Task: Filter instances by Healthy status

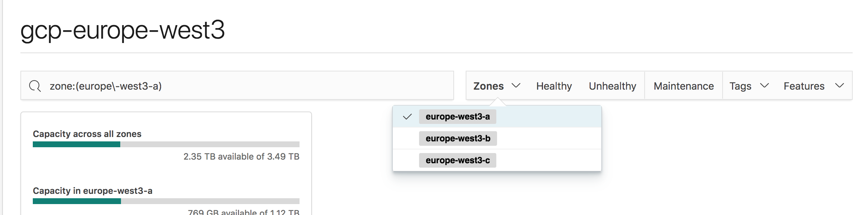Action: [554, 86]
